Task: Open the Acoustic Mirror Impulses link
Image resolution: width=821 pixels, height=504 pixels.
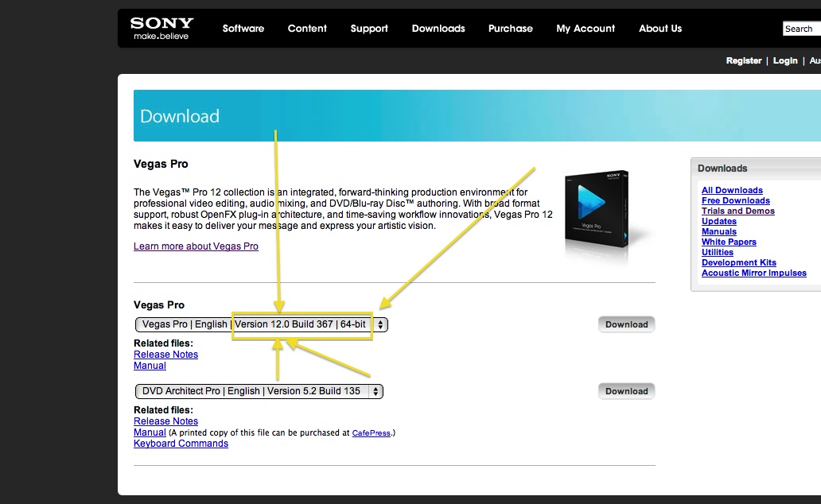Action: [753, 273]
